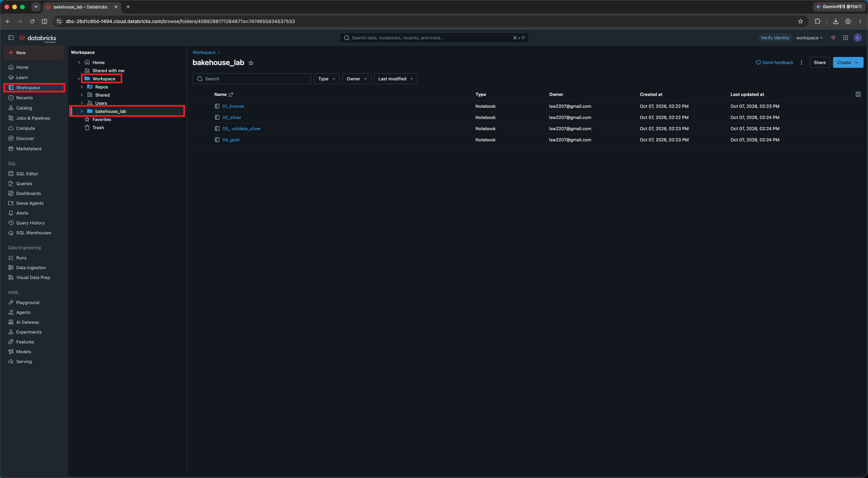The height and width of the screenshot is (478, 868).
Task: Click the Name column sort icon
Action: click(231, 94)
